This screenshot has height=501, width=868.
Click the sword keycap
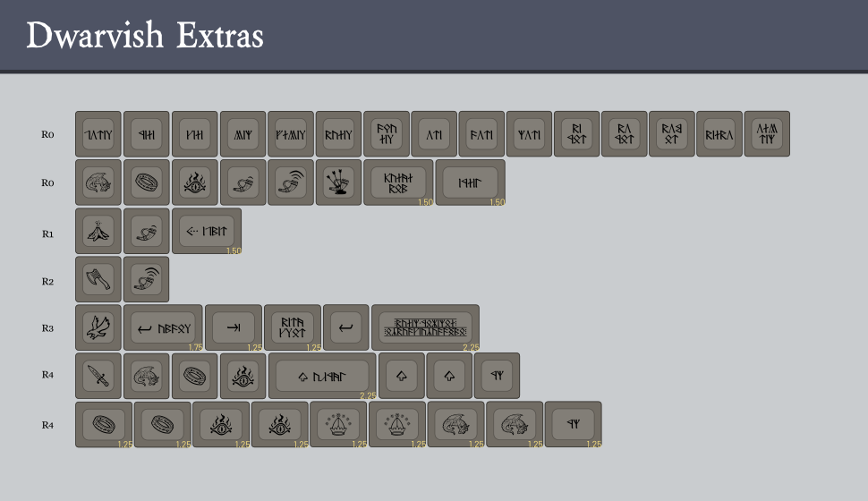pos(98,375)
